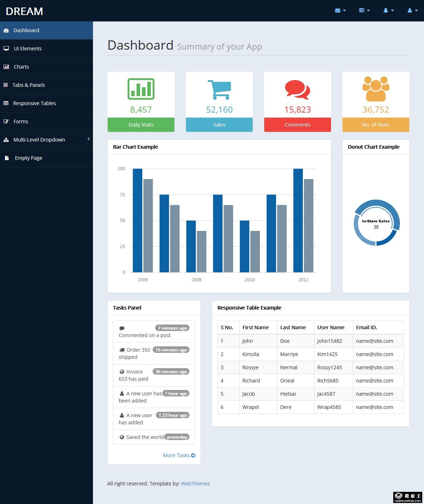This screenshot has height=504, width=424.
Task: Click the More Tasks link
Action: pos(176,455)
